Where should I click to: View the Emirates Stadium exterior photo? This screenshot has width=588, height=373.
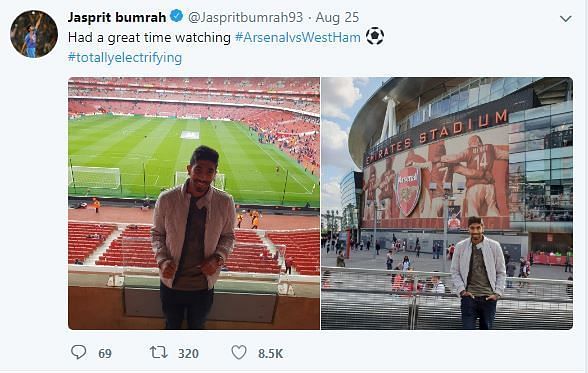click(x=447, y=203)
